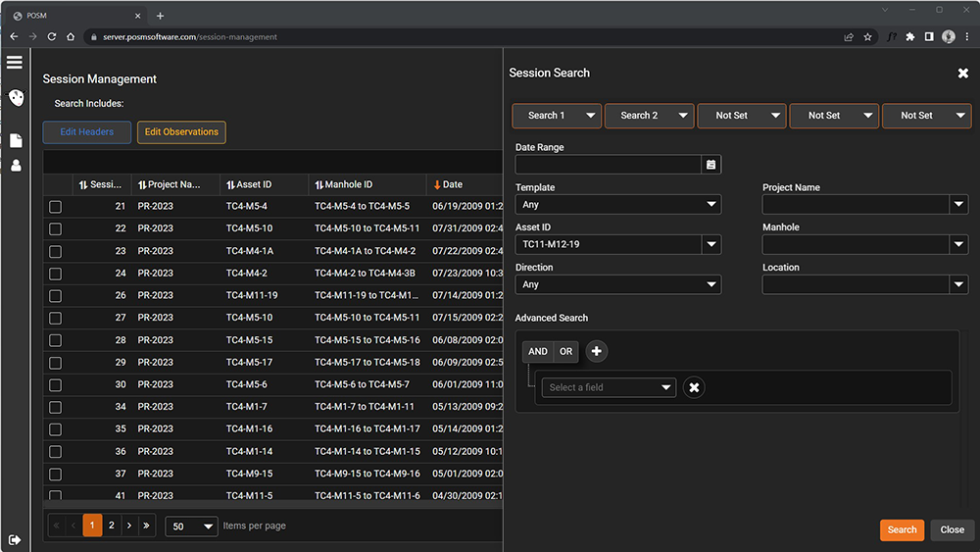Viewport: 980px width, 552px height.
Task: Sort by Session number column header
Action: pyautogui.click(x=101, y=184)
